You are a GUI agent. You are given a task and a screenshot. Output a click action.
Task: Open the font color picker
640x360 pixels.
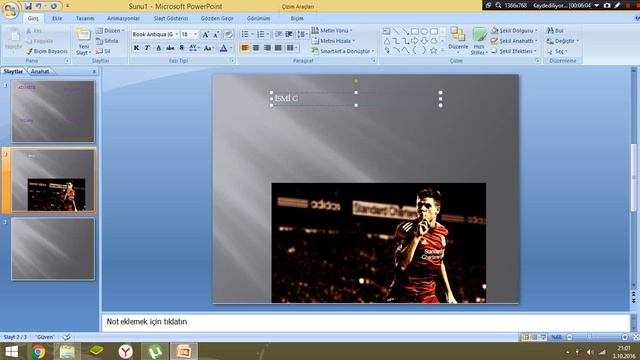[x=226, y=48]
